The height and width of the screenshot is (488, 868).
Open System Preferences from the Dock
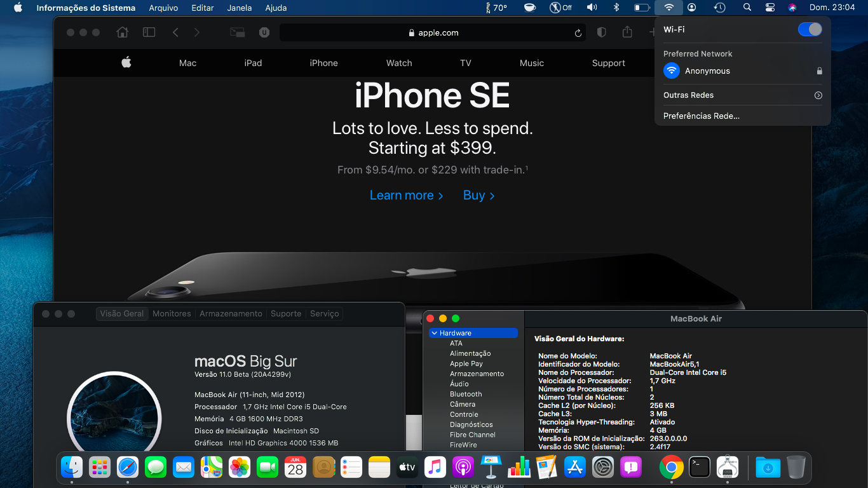point(603,468)
